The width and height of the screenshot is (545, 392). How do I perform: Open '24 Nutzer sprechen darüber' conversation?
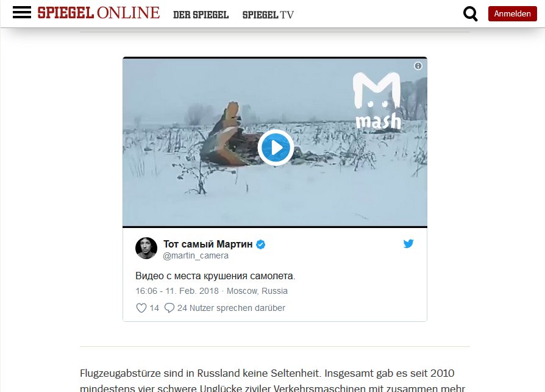tap(231, 308)
